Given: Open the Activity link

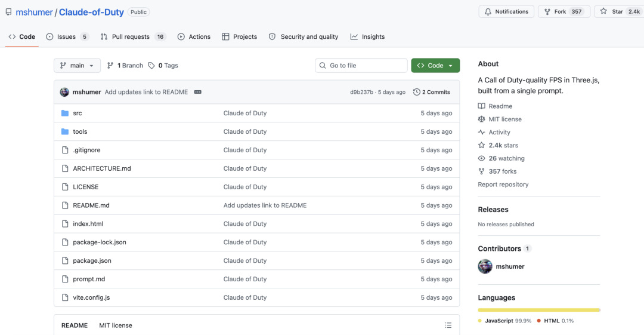Looking at the screenshot, I should (500, 133).
